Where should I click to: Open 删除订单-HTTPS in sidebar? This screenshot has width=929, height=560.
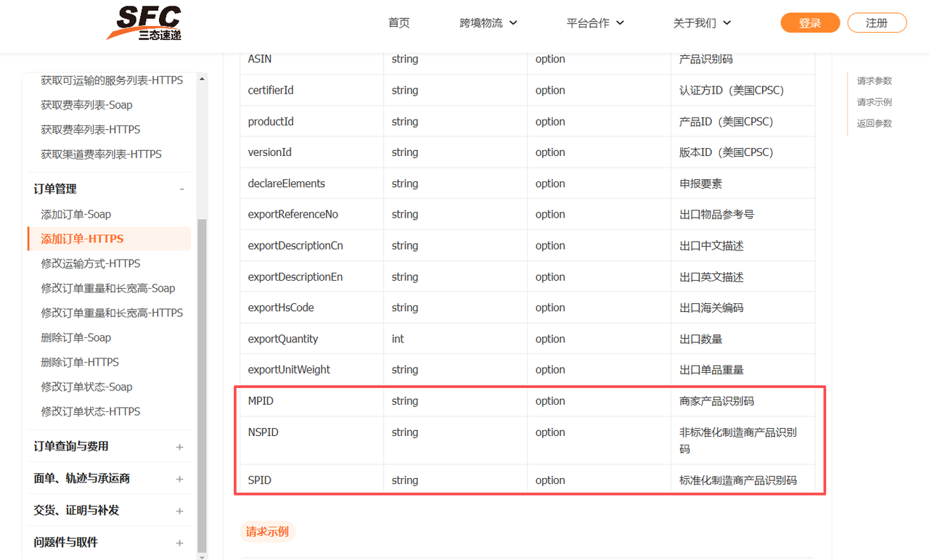tap(80, 363)
